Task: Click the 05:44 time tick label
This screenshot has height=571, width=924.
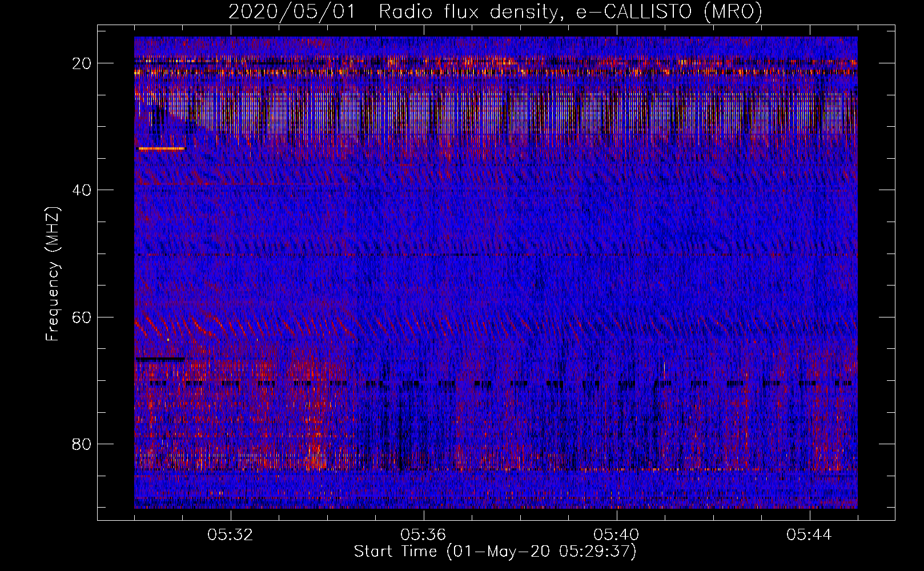Action: coord(809,535)
